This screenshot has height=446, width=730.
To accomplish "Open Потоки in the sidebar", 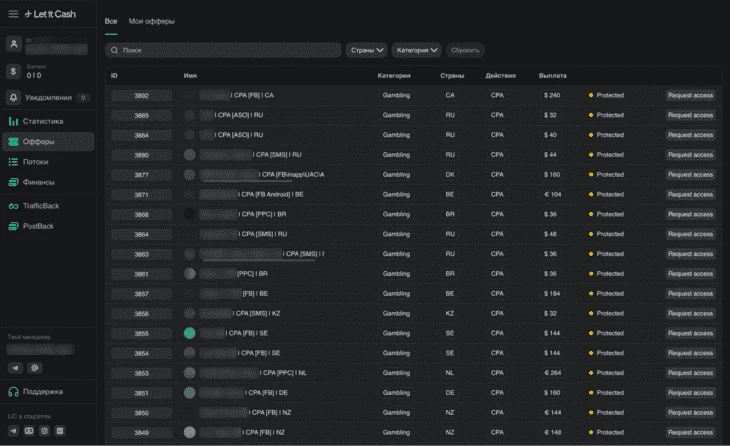I will 35,162.
